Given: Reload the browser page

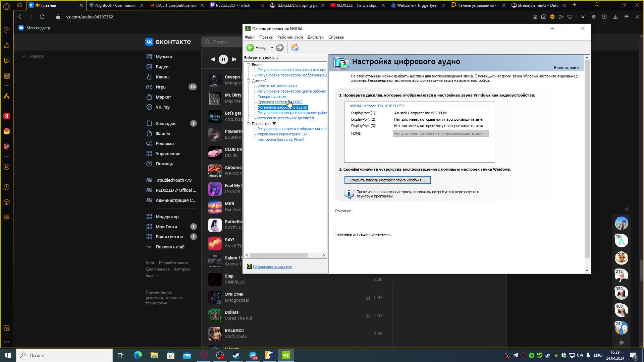Looking at the screenshot, I should coord(42,17).
